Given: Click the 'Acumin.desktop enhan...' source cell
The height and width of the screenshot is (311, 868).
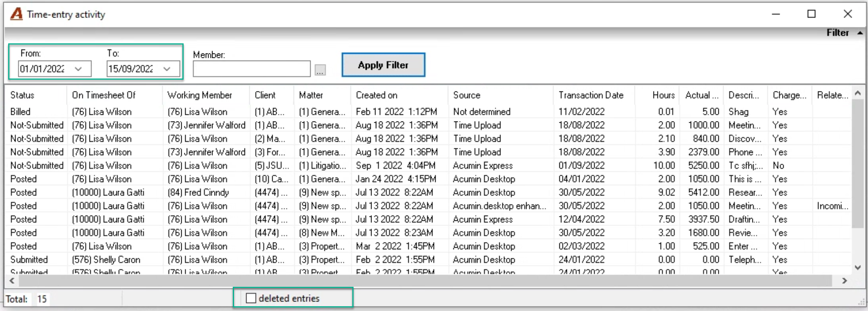Looking at the screenshot, I should pyautogui.click(x=500, y=206).
